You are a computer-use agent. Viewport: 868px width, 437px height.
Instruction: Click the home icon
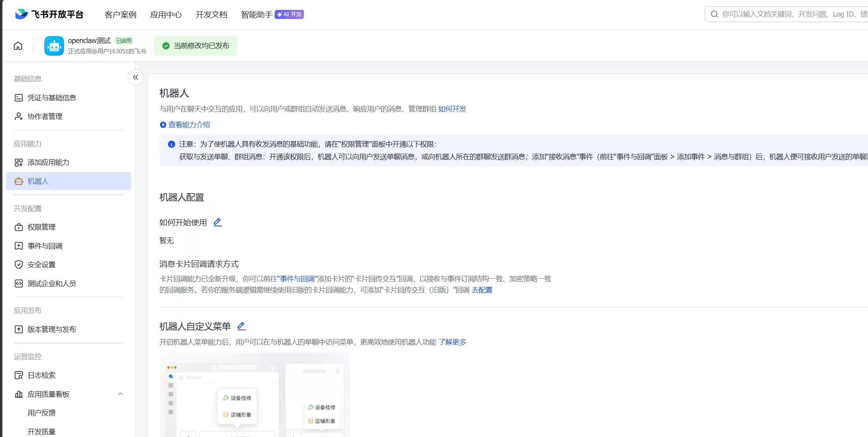pos(18,46)
